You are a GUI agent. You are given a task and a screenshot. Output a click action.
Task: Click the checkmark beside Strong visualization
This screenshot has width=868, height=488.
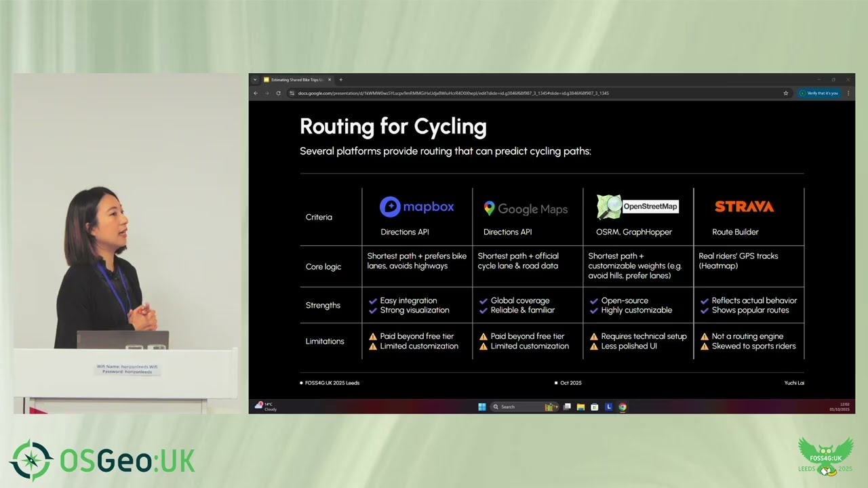pyautogui.click(x=373, y=310)
